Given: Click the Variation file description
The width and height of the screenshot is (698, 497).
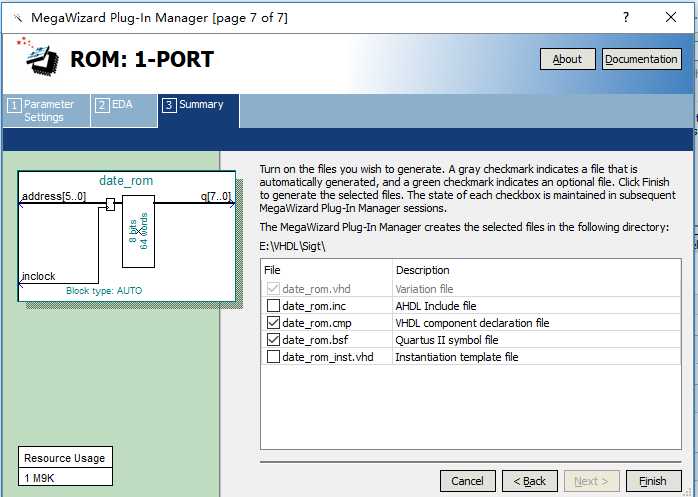Looking at the screenshot, I should (x=424, y=289).
